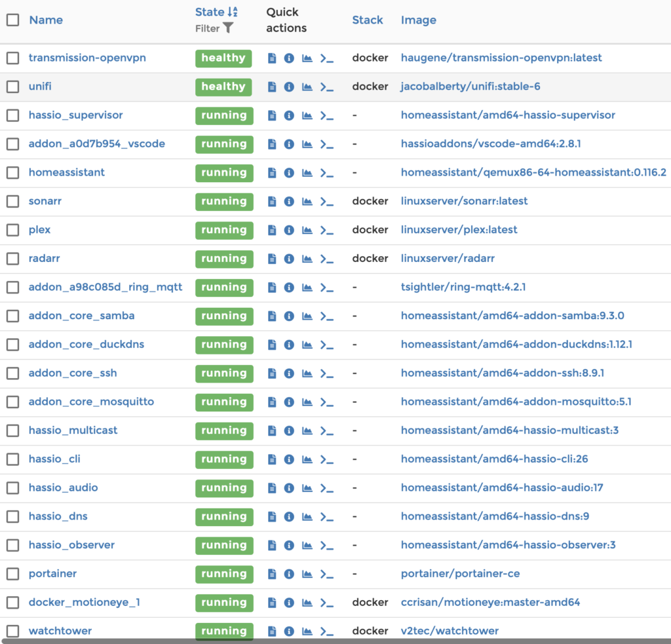Click the healthy badge for transmission-openvpn
This screenshot has height=644, width=671.
(223, 58)
